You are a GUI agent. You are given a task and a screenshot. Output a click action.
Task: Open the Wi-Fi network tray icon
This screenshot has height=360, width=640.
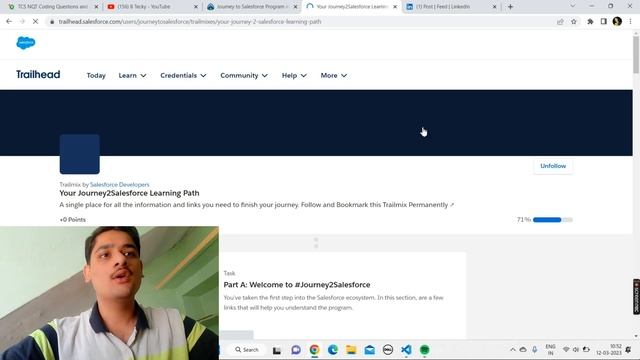pyautogui.click(x=566, y=350)
